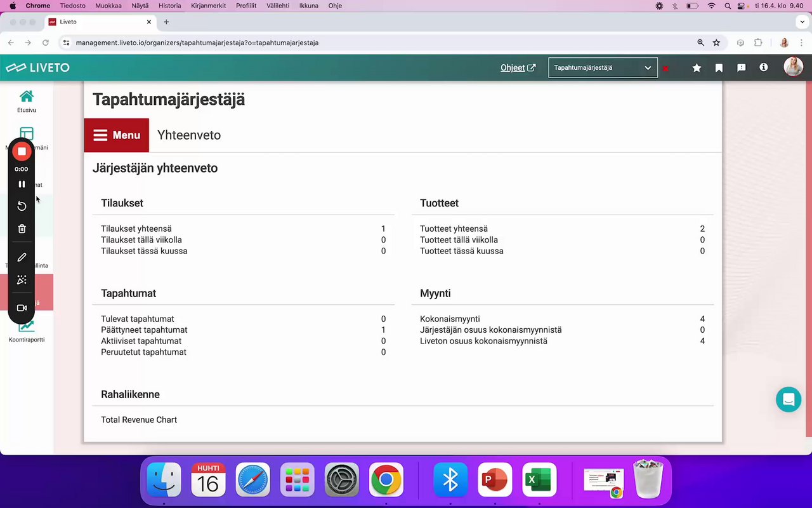Open Excel from the Dock
Screen dimensions: 812x508
click(x=539, y=479)
